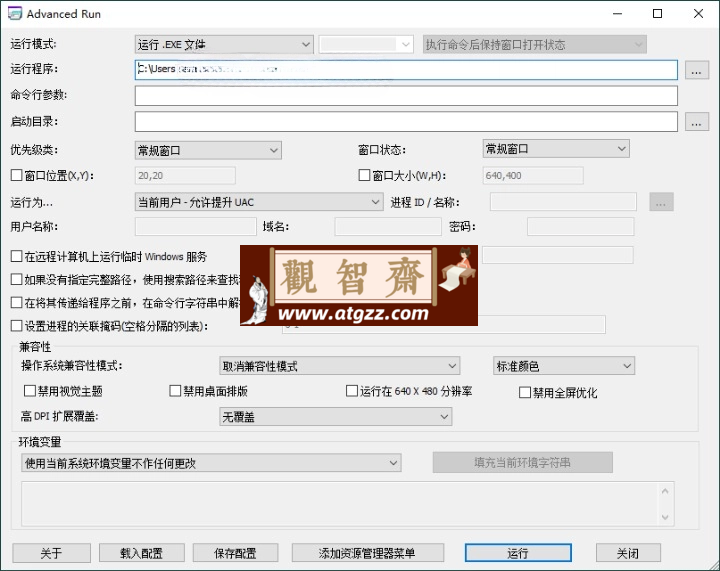Check 如果没有指定完整路径 search path option
This screenshot has width=720, height=571.
click(17, 279)
